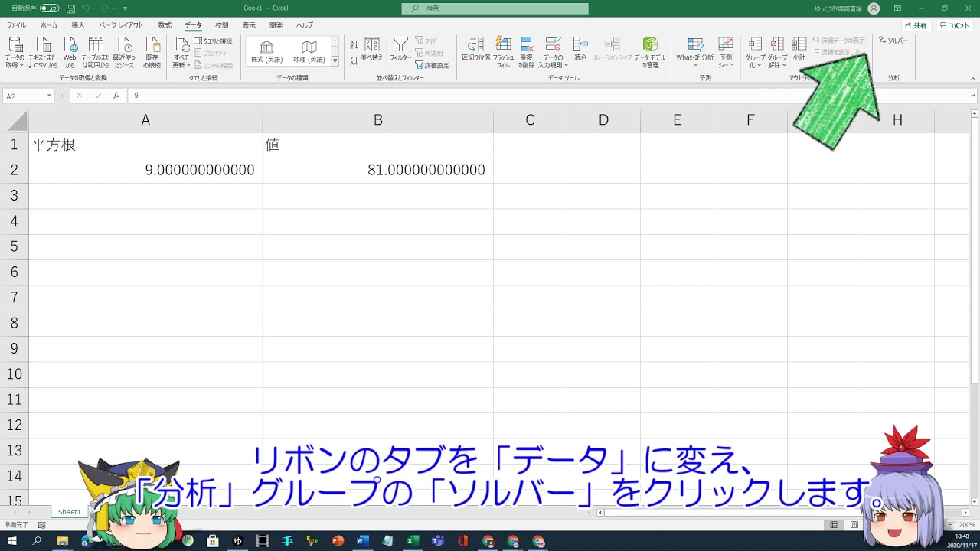Click the user account avatar icon
Screen dimensions: 980x551
coord(874,8)
